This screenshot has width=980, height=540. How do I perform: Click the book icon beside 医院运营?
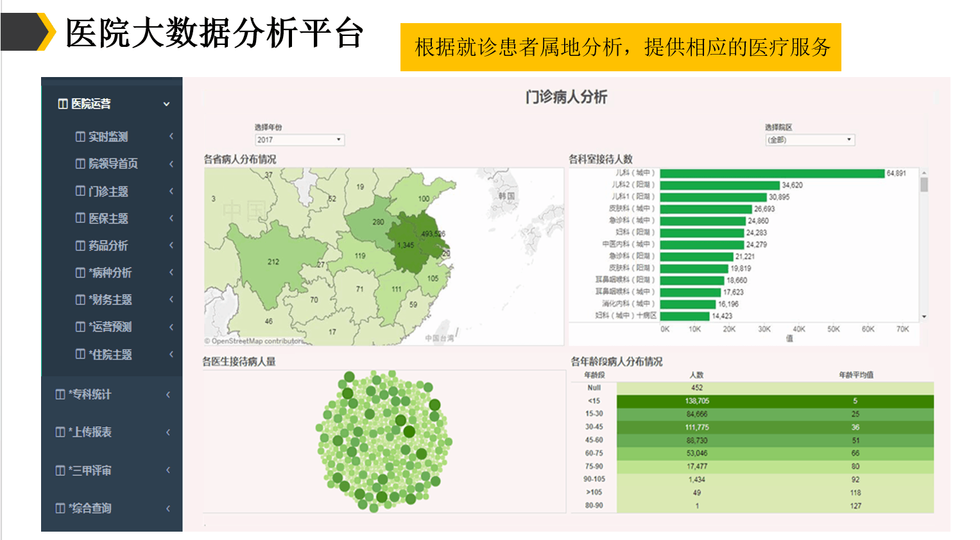click(63, 104)
